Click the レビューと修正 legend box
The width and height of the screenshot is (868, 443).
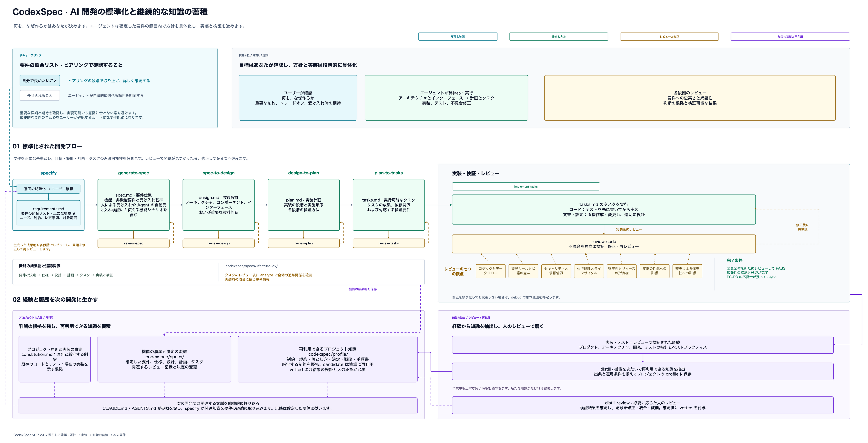[669, 36]
